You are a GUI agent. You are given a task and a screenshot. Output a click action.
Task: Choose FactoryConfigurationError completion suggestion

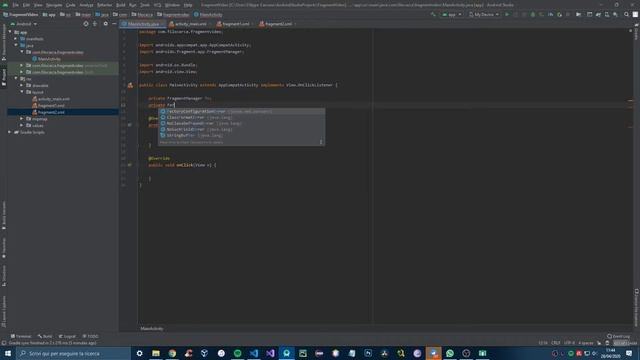tap(242, 111)
